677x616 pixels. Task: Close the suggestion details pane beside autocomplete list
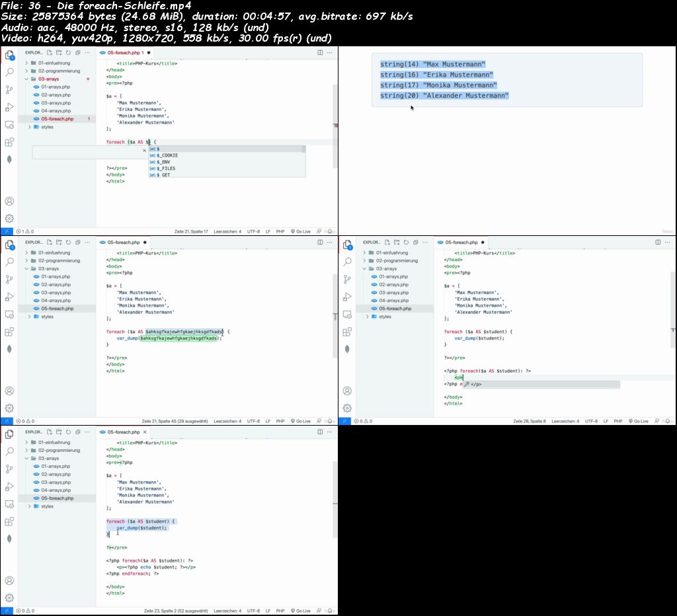(145, 150)
